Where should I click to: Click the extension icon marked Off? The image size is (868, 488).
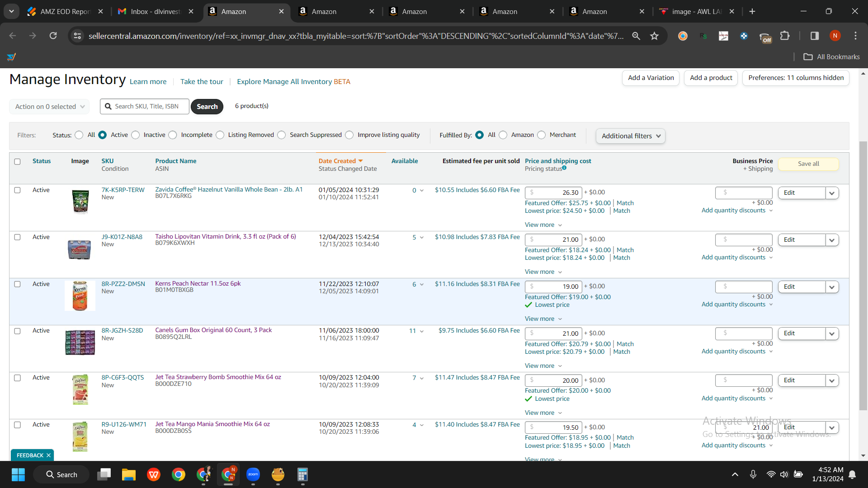point(765,37)
